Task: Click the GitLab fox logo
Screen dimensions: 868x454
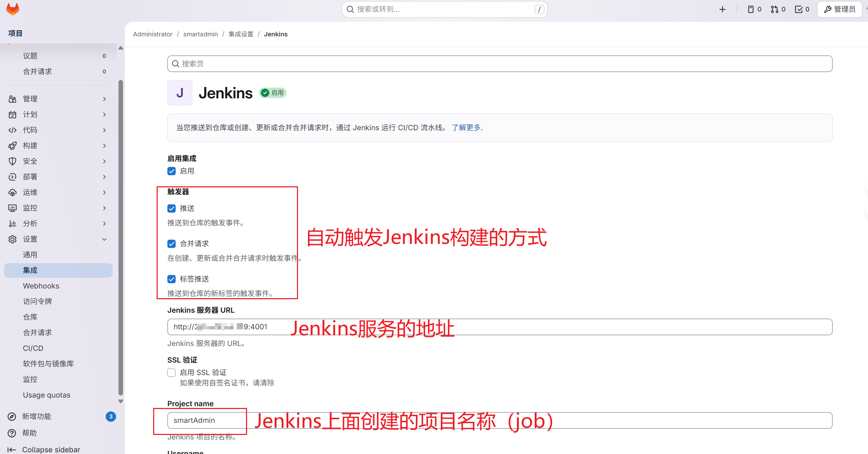Action: tap(13, 9)
